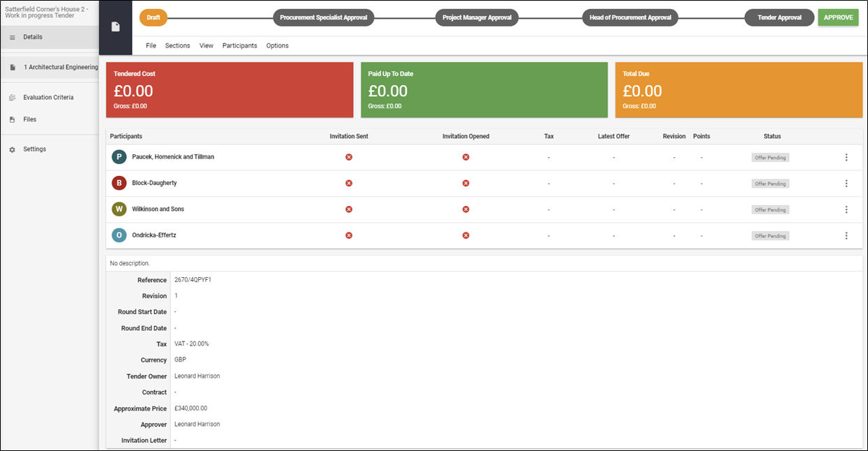The height and width of the screenshot is (451, 868).
Task: Click the Evaluation Criteria sidebar icon
Action: pyautogui.click(x=13, y=98)
